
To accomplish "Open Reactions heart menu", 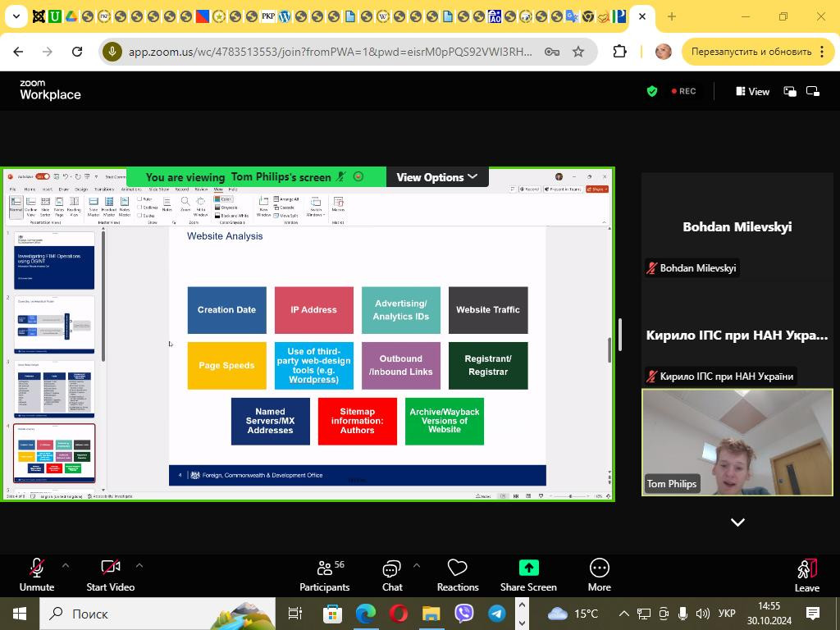I will (458, 575).
